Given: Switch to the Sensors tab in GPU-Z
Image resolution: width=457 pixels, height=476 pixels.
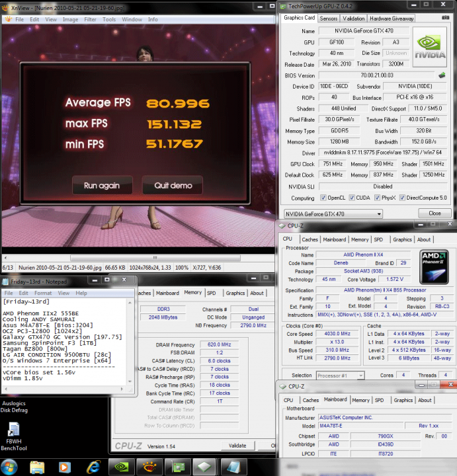Looking at the screenshot, I should (x=329, y=19).
